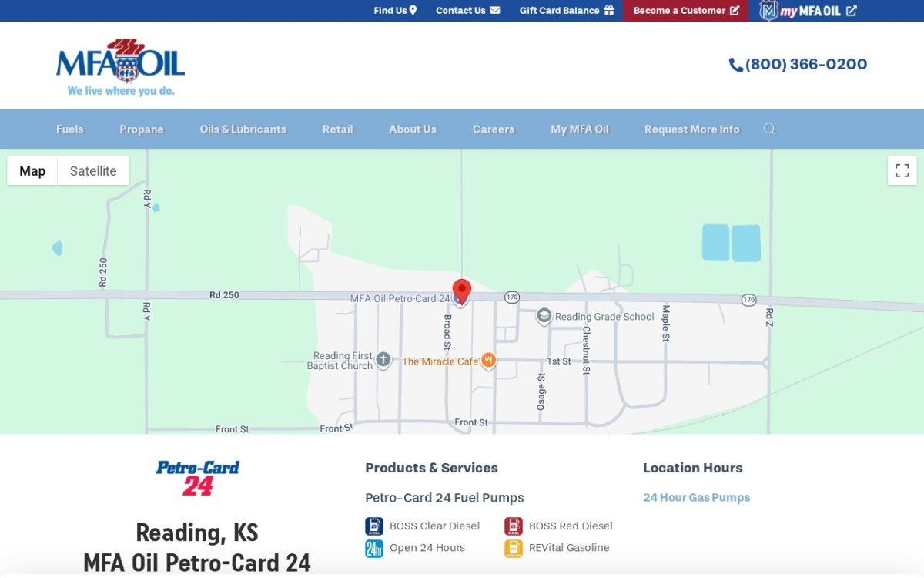Click The Miracle Cafe map label

[x=440, y=361]
